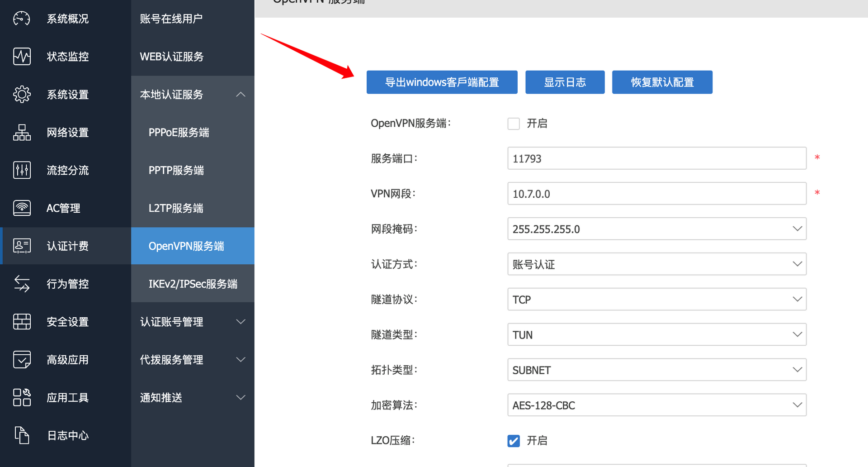Click the 显示日志 button
The width and height of the screenshot is (868, 467).
coord(565,82)
